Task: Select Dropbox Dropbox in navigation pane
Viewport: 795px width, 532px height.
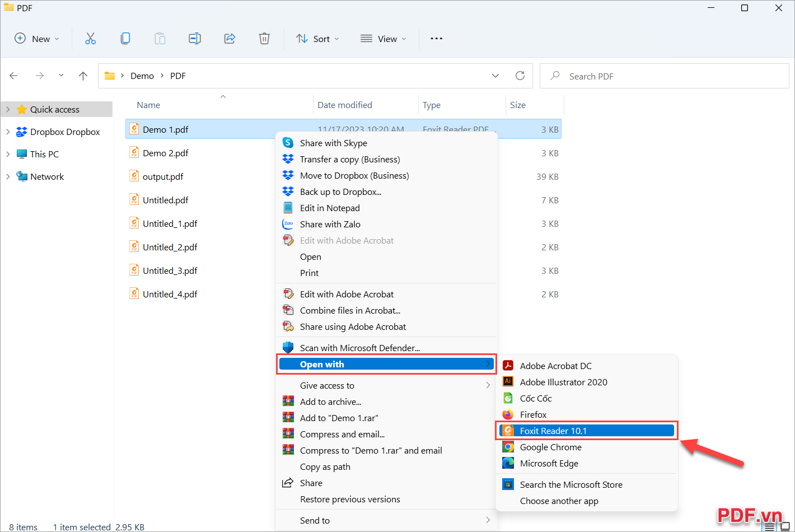Action: 65,132
